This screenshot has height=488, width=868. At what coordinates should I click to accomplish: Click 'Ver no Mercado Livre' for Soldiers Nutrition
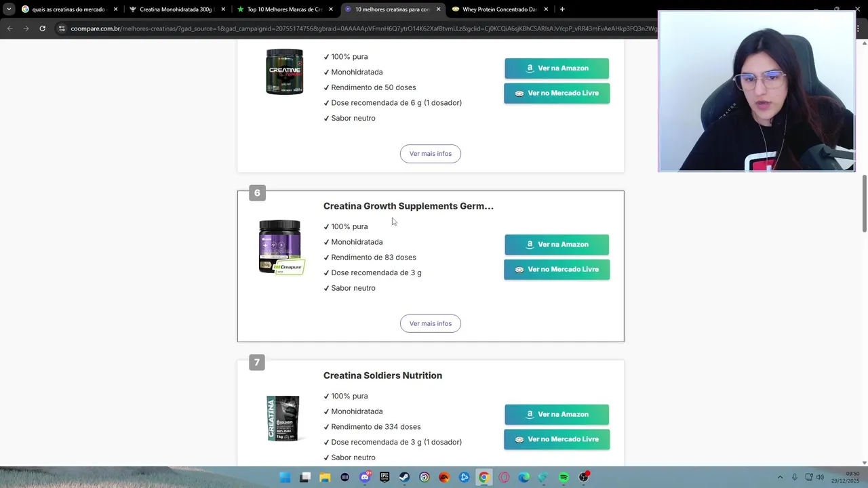557,439
